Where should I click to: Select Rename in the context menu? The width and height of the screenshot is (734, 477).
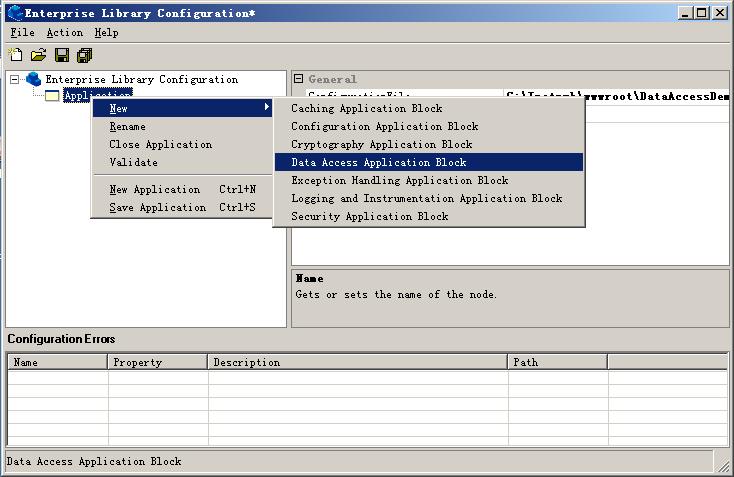127,126
